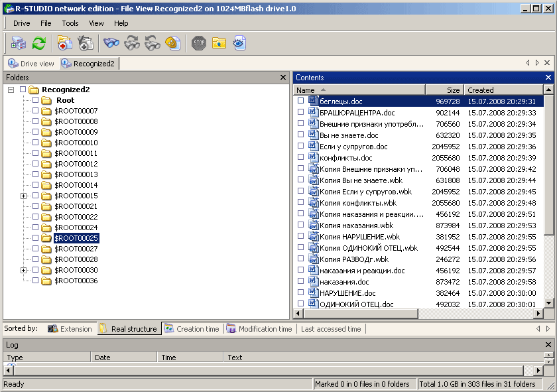Image resolution: width=557 pixels, height=392 pixels.
Task: Sort by Extension
Action: coord(70,329)
